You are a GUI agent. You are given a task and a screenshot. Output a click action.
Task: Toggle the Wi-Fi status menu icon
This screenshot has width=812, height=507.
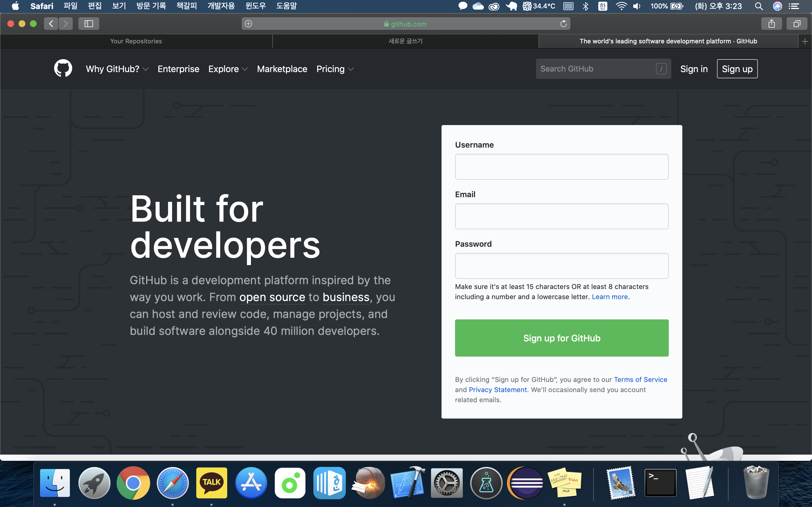tap(621, 6)
